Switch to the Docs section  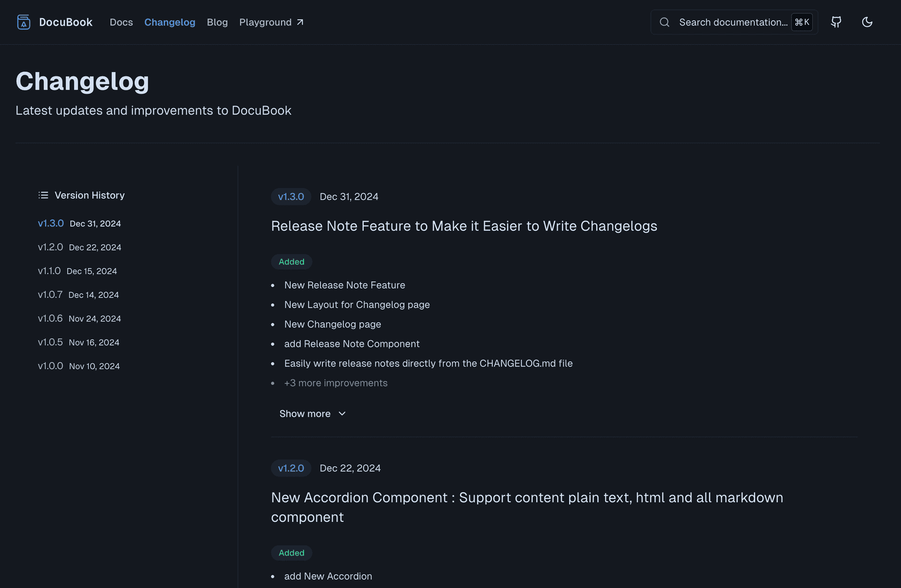pyautogui.click(x=121, y=22)
